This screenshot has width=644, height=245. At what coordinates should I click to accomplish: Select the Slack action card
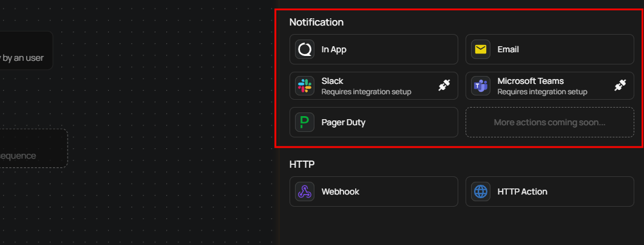(x=374, y=86)
